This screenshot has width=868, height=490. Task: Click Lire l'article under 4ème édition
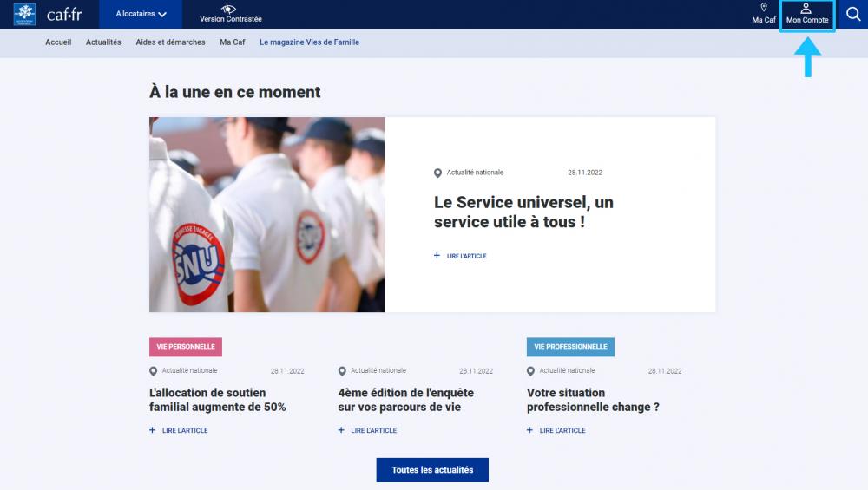point(373,430)
